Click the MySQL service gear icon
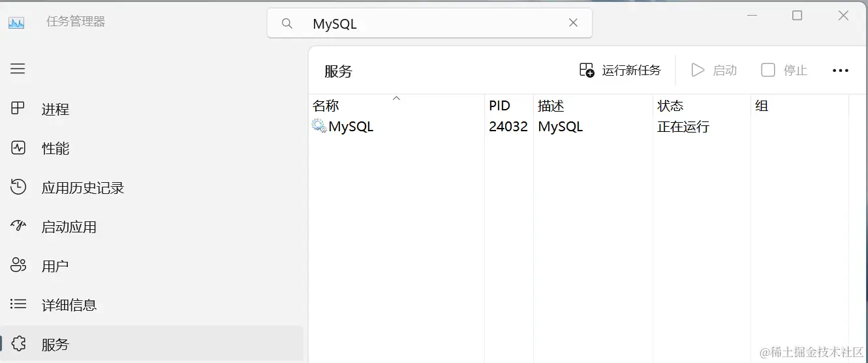The height and width of the screenshot is (363, 868). [x=318, y=126]
